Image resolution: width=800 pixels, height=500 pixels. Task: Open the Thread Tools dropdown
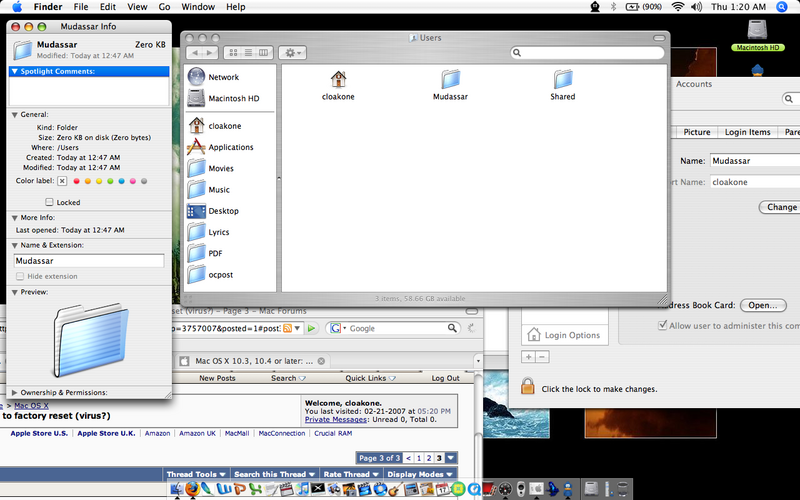tap(196, 474)
